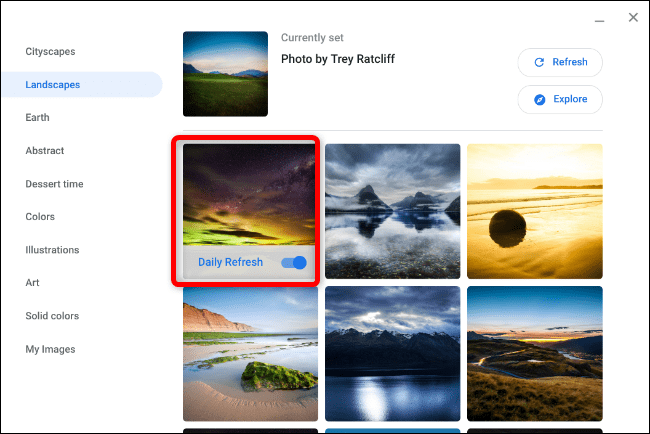The image size is (650, 434).
Task: Open My Images category
Action: (x=50, y=349)
